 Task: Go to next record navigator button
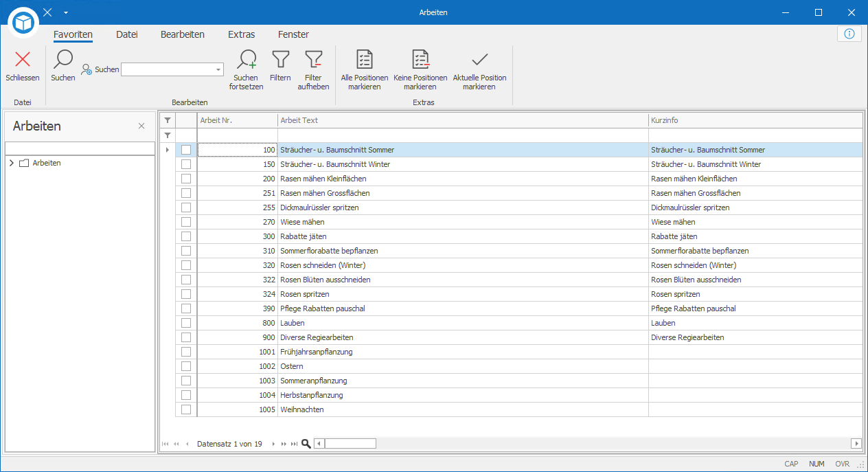click(x=273, y=444)
